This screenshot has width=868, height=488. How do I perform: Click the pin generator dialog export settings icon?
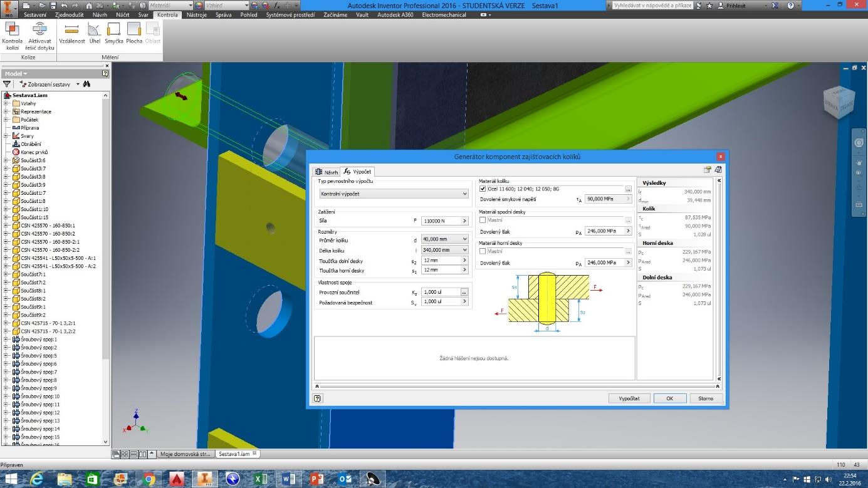[x=708, y=170]
